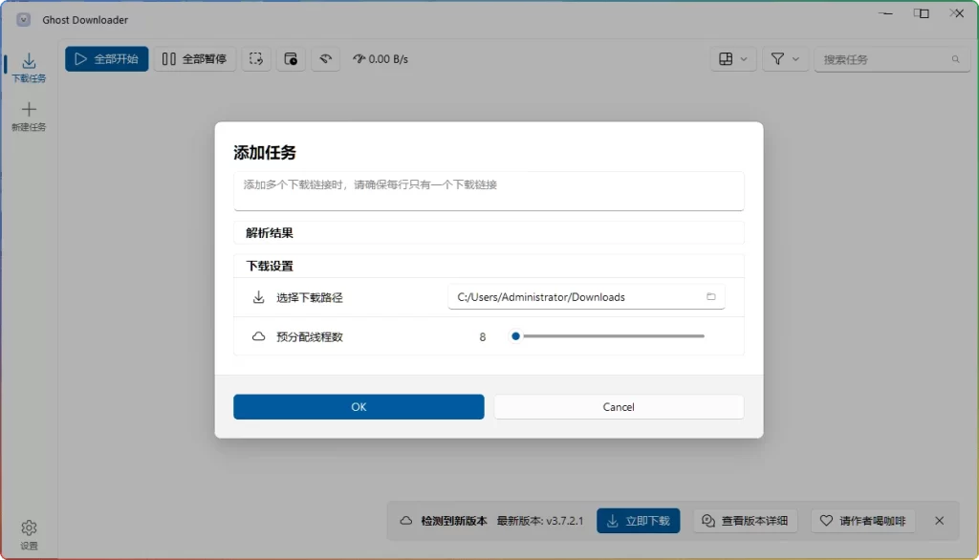Open 查看版本详细 version details

745,520
